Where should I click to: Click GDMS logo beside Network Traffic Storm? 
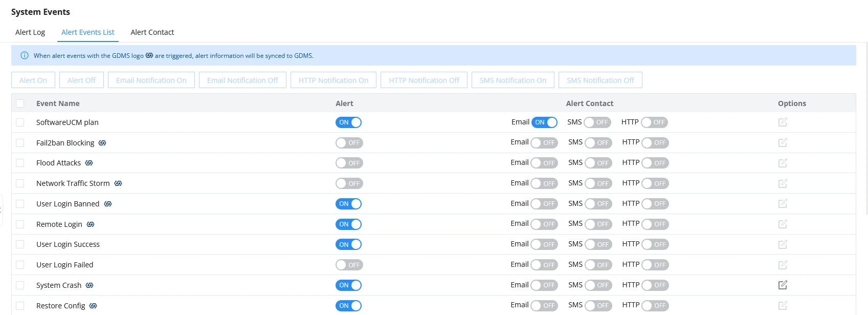coord(118,183)
